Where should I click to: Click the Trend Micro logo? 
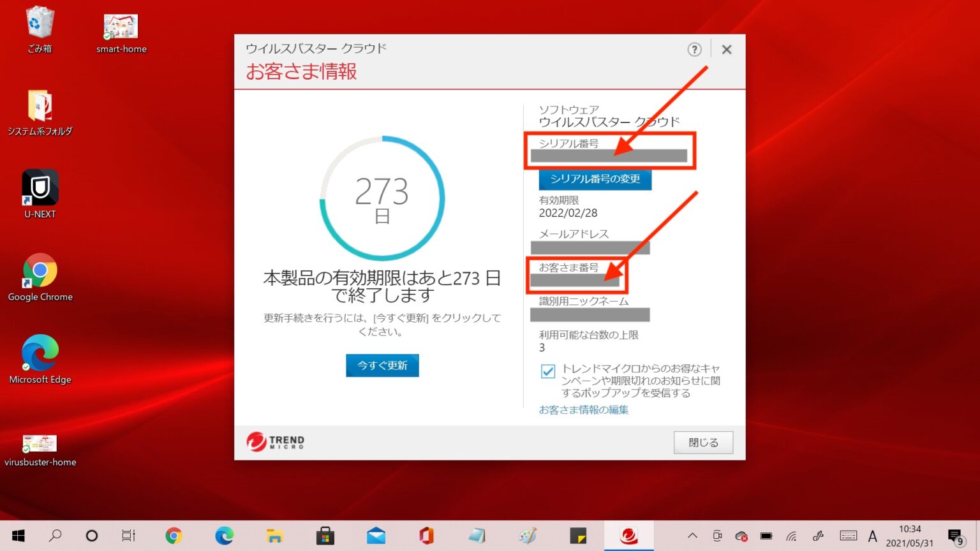(x=276, y=441)
